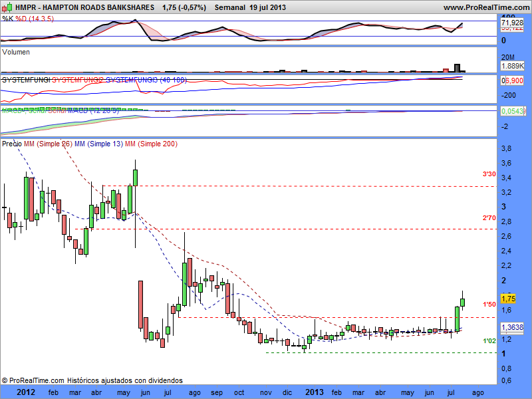Click the 19 jul 2013 date
The image size is (532, 399).
click(x=268, y=7)
